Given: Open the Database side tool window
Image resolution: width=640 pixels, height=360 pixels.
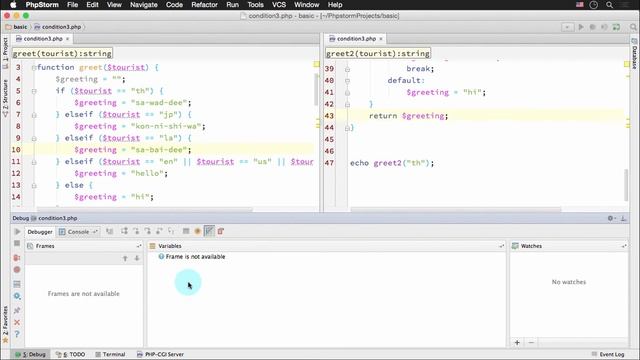Looking at the screenshot, I should (634, 53).
